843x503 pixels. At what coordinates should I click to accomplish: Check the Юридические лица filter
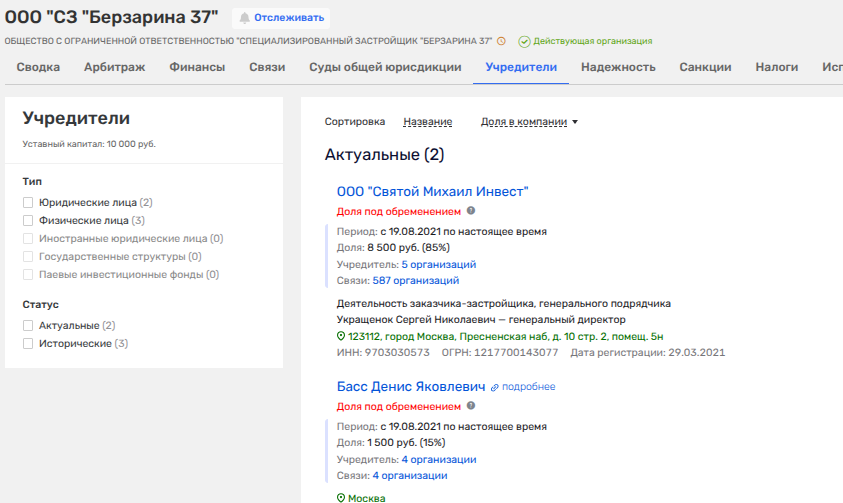tap(29, 202)
